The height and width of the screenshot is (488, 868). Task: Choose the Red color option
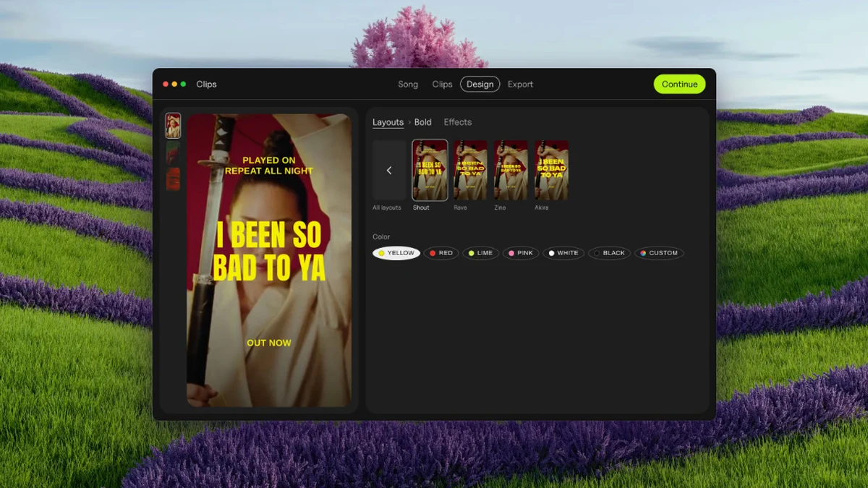(441, 253)
